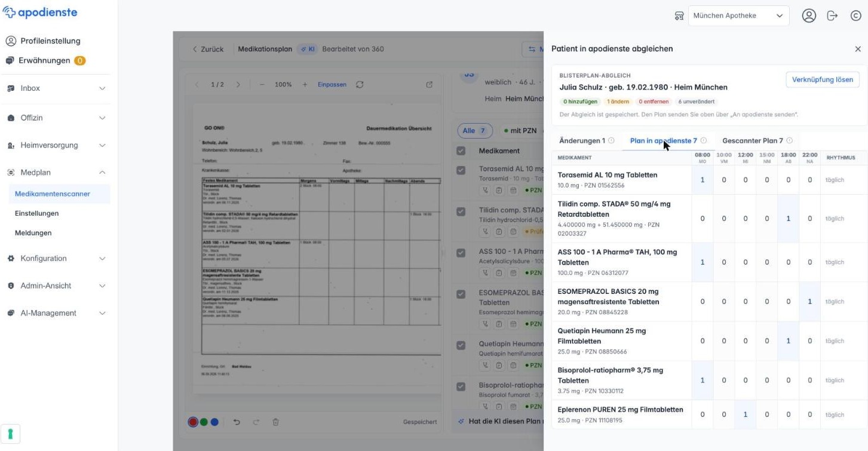Expand the Offizin sidebar section
Image resolution: width=868 pixels, height=451 pixels.
pos(56,118)
